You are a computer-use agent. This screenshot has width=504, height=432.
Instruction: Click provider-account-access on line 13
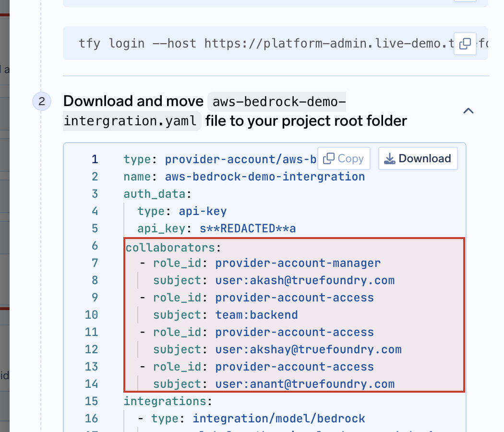coord(294,367)
